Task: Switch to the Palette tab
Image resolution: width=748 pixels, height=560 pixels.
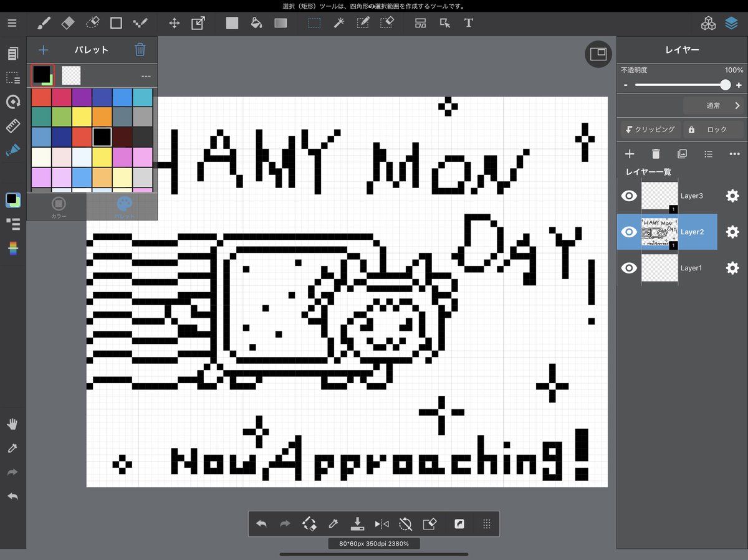Action: (125, 207)
